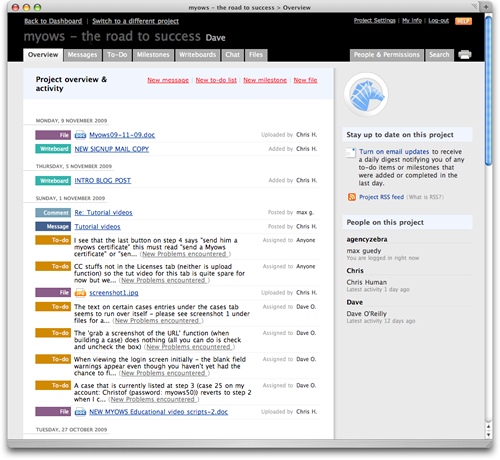Viewport: 500px width, 460px height.
Task: Click 'SUNDAY, 1 NOVEMBER 2009' date heading
Action: click(70, 198)
